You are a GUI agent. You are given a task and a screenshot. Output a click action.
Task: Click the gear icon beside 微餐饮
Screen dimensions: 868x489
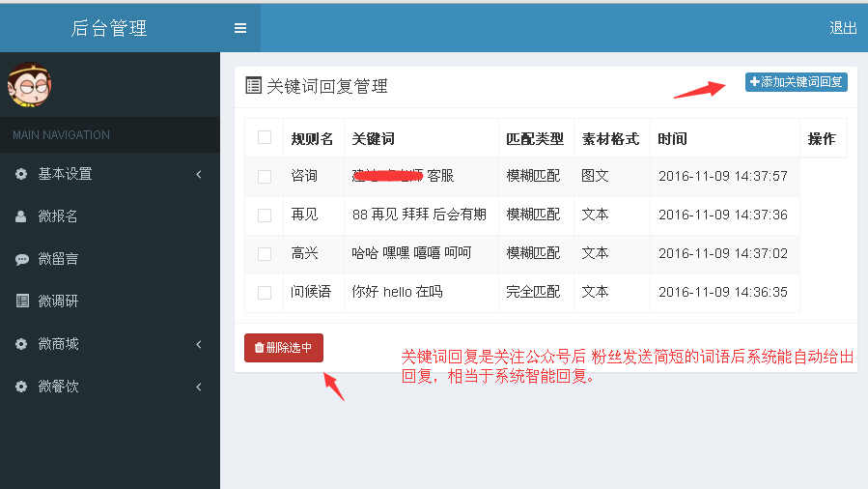point(21,387)
